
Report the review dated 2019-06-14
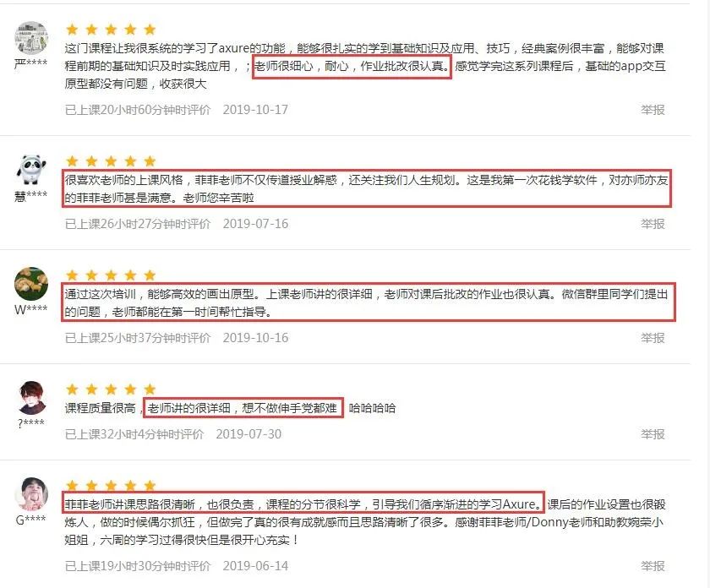[x=653, y=566]
